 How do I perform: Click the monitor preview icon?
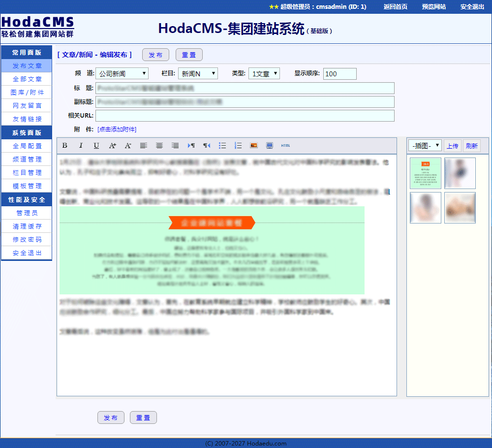pyautogui.click(x=270, y=145)
